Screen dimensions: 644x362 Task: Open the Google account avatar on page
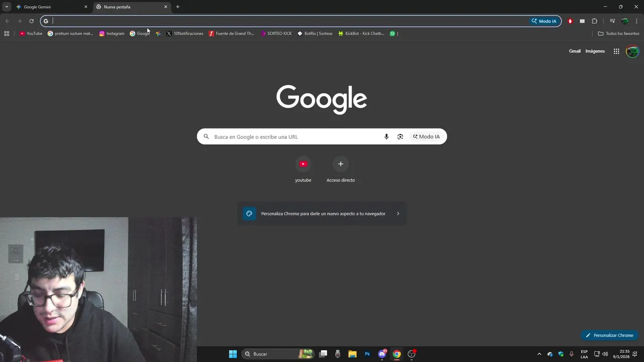(632, 51)
